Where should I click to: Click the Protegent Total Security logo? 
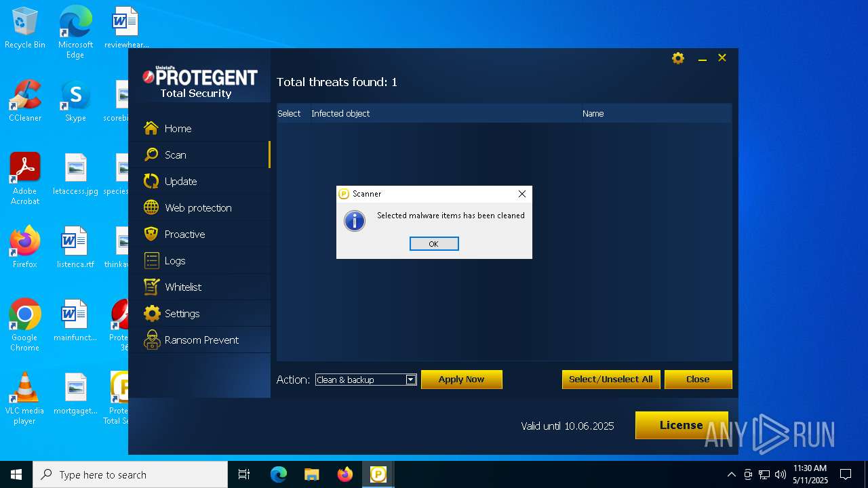pyautogui.click(x=199, y=83)
